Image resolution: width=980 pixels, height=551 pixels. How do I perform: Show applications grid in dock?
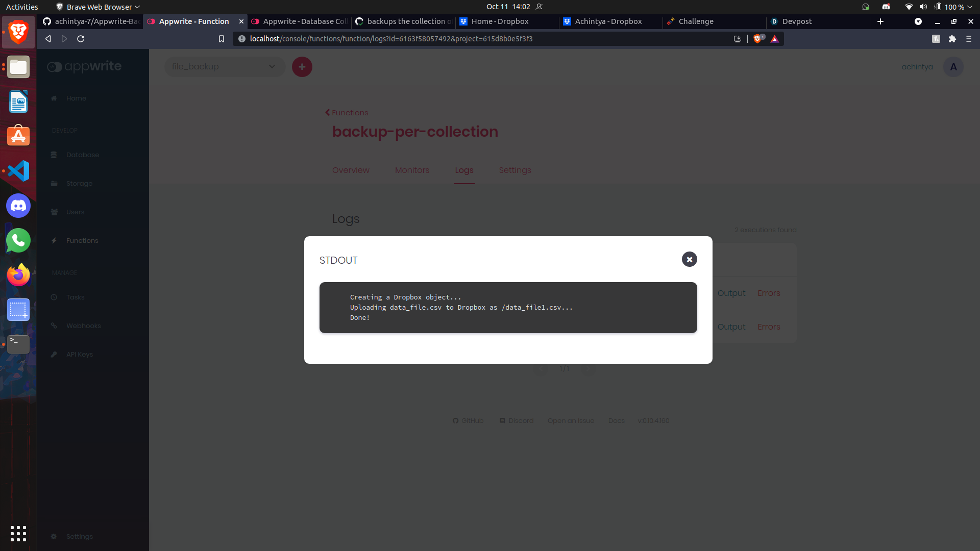point(18,533)
